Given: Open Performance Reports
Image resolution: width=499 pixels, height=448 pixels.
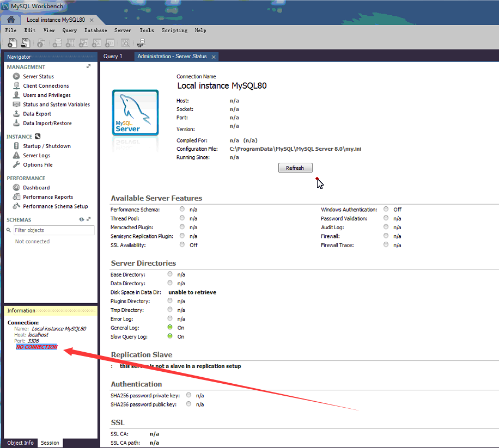Looking at the screenshot, I should coord(48,197).
